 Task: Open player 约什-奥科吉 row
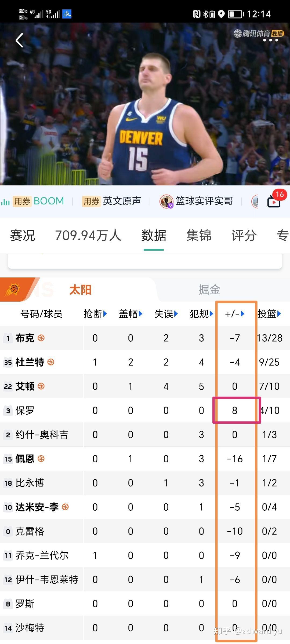(x=145, y=434)
